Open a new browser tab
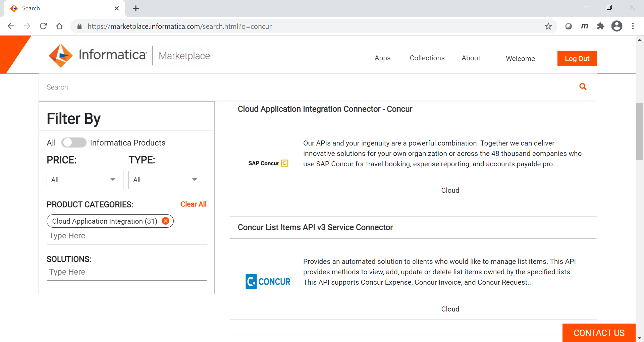Screen dimensions: 644x342 point(136,8)
